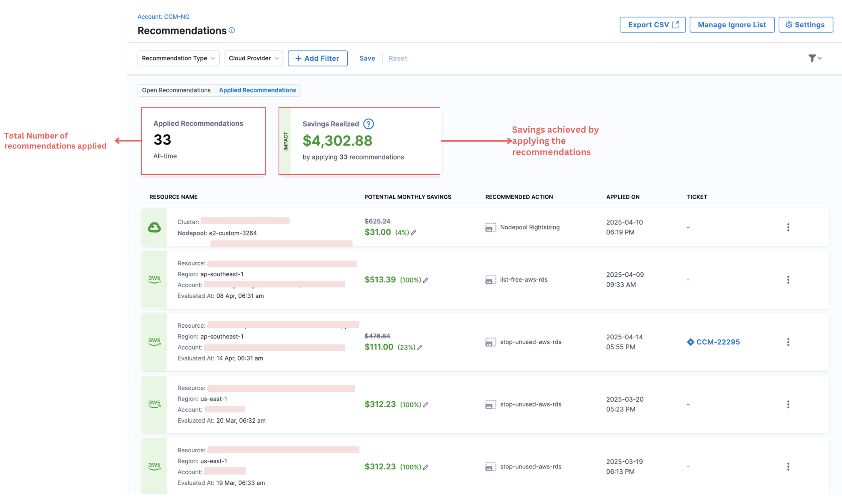This screenshot has width=842, height=504.
Task: Click the info icon beside Recommendations title
Action: click(x=232, y=30)
